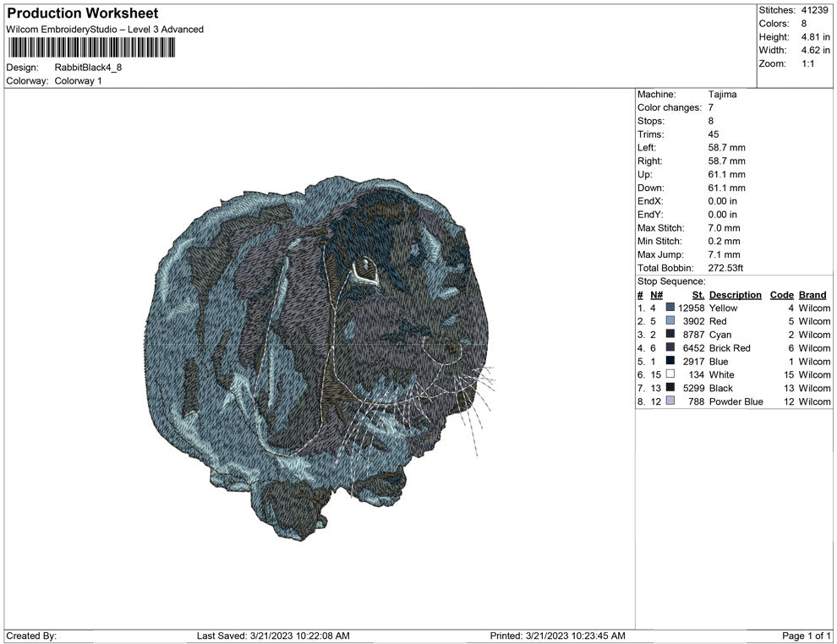Click the N# column header
The width and height of the screenshot is (837, 644).
click(x=656, y=295)
